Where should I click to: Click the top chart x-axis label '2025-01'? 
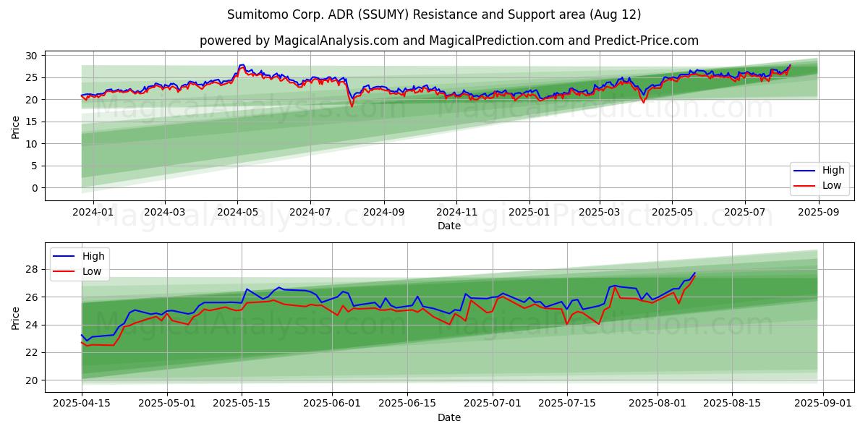click(529, 213)
